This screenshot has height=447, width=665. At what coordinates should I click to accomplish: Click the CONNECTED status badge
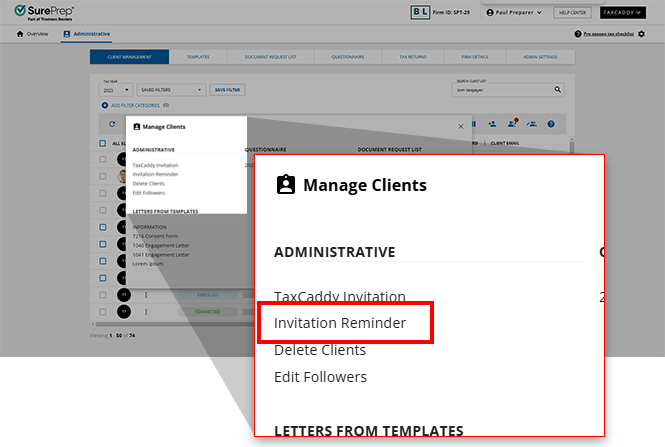pos(207,312)
